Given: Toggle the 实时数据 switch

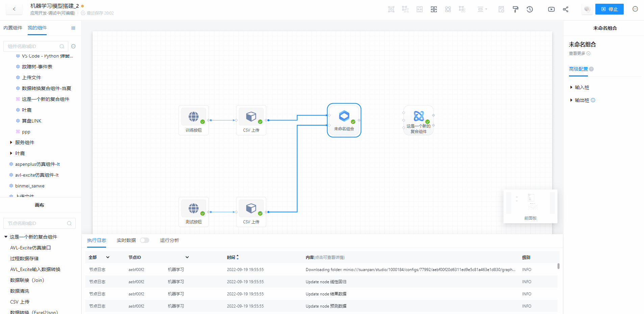Looking at the screenshot, I should click(145, 240).
